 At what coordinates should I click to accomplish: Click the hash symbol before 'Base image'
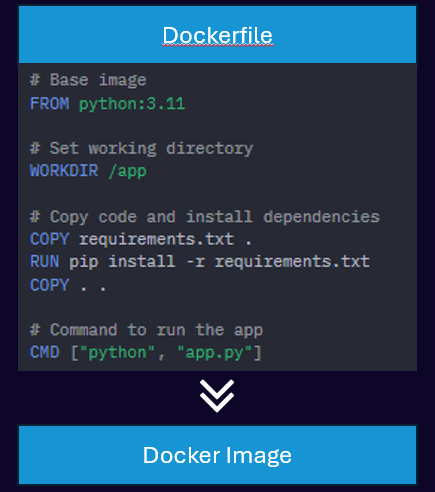pos(35,80)
